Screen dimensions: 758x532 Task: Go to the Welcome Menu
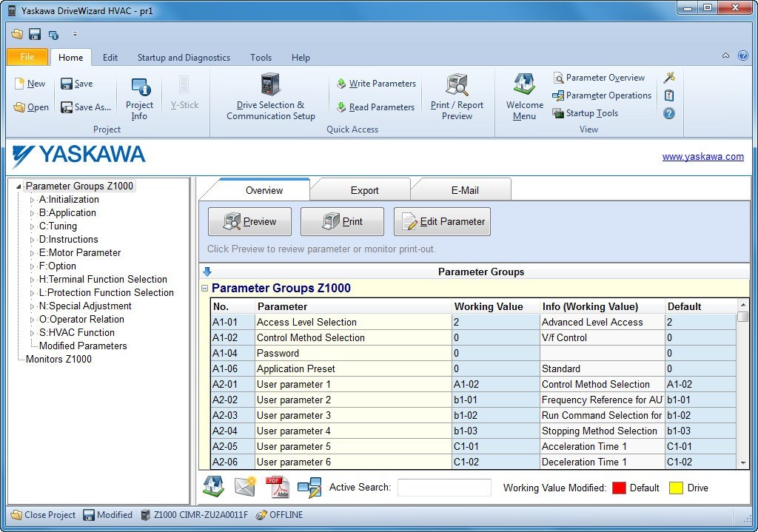[525, 97]
